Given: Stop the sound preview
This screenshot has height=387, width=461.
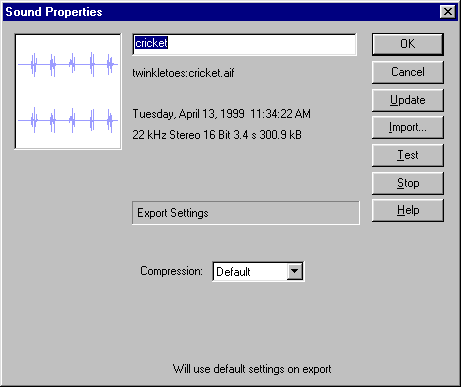Looking at the screenshot, I should tap(408, 183).
